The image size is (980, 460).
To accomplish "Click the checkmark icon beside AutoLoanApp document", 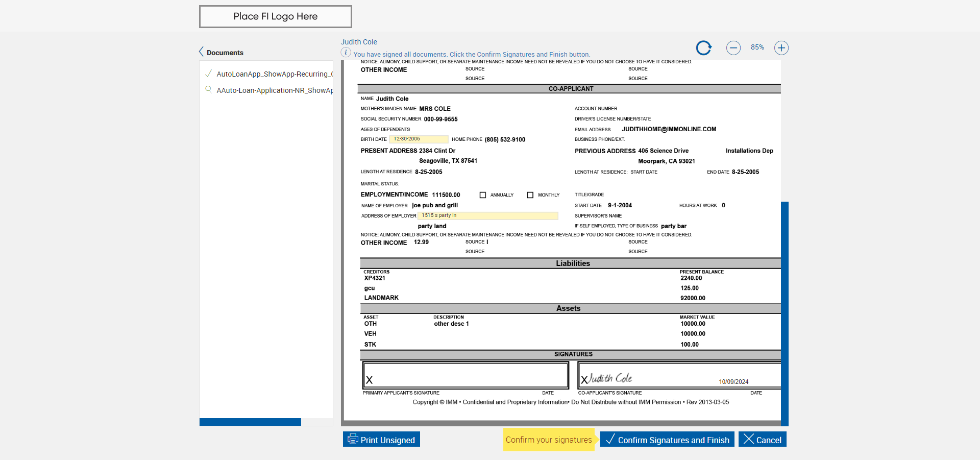I will 208,74.
